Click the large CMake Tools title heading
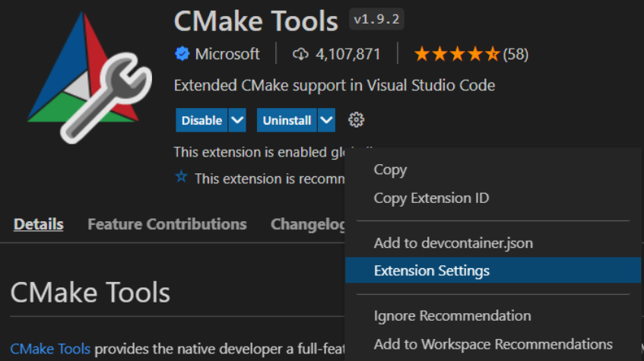 256,21
